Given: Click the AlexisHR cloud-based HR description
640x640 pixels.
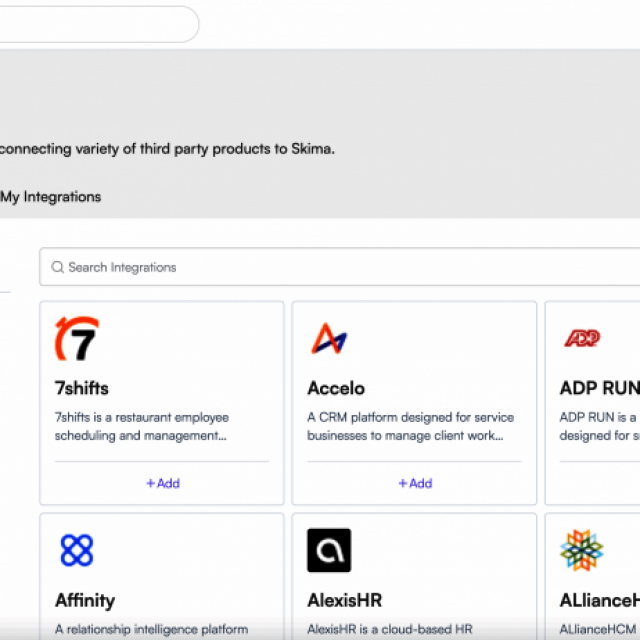Looking at the screenshot, I should [390, 629].
